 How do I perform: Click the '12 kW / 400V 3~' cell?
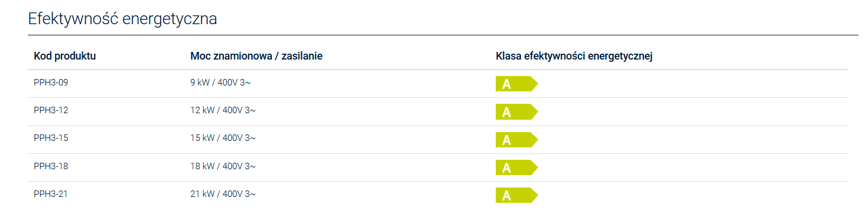(x=223, y=110)
